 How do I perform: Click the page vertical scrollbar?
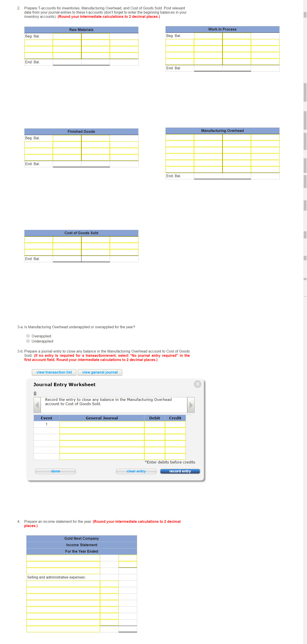(305, 322)
